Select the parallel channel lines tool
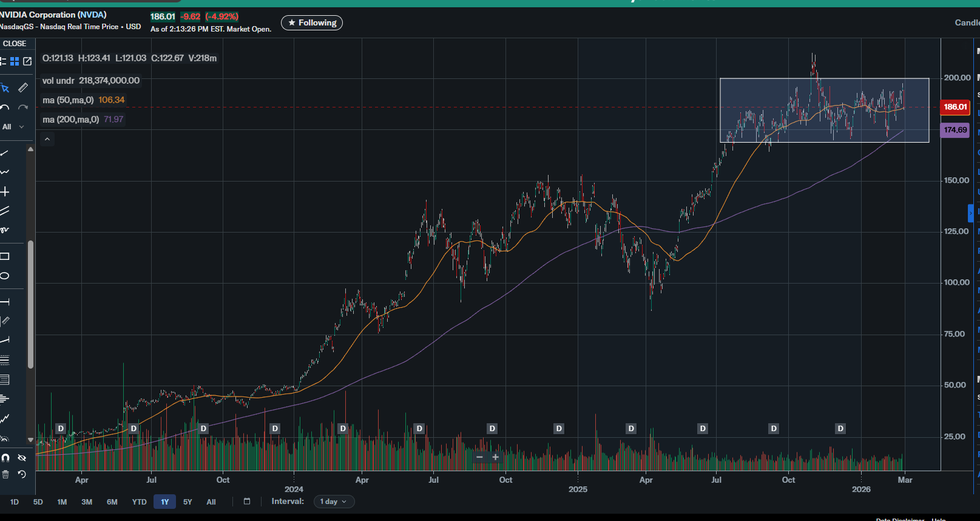The height and width of the screenshot is (521, 980). [5, 211]
